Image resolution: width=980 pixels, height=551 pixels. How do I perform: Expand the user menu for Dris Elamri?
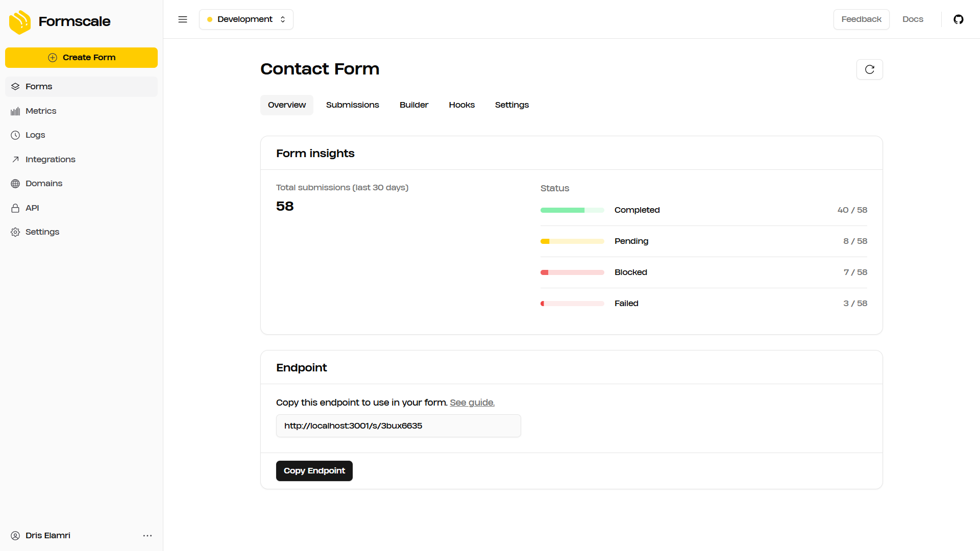[148, 536]
